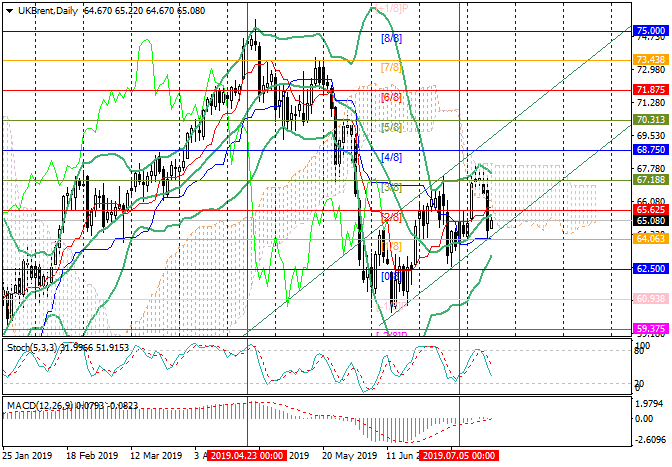The width and height of the screenshot is (672, 467).
Task: Click the [8/8] Murrey level label
Action: pyautogui.click(x=391, y=38)
